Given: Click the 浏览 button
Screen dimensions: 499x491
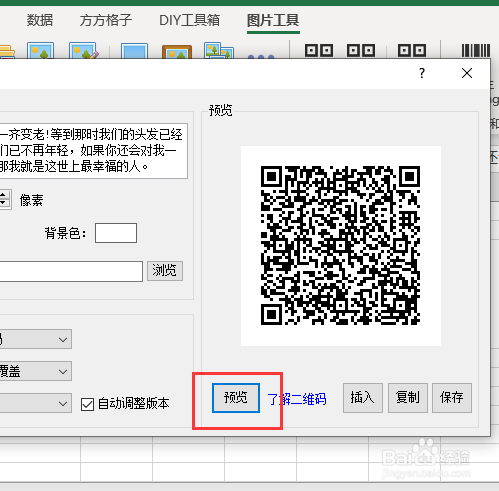Looking at the screenshot, I should (x=165, y=271).
